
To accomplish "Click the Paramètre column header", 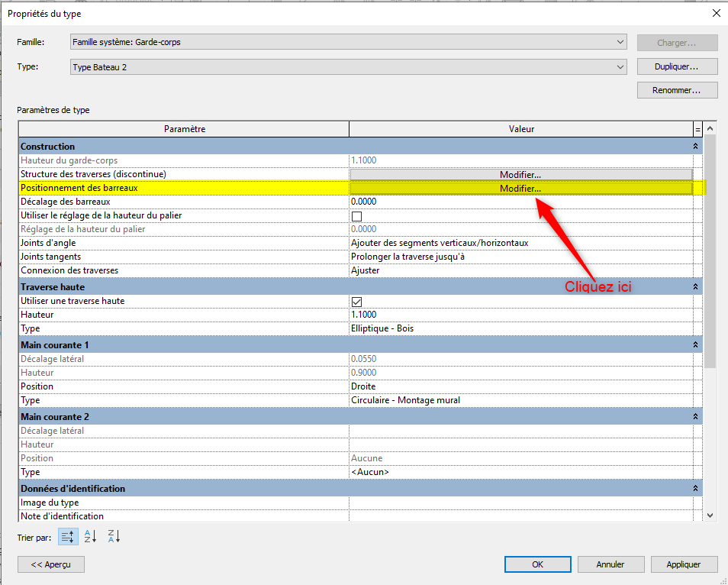I will (x=185, y=129).
